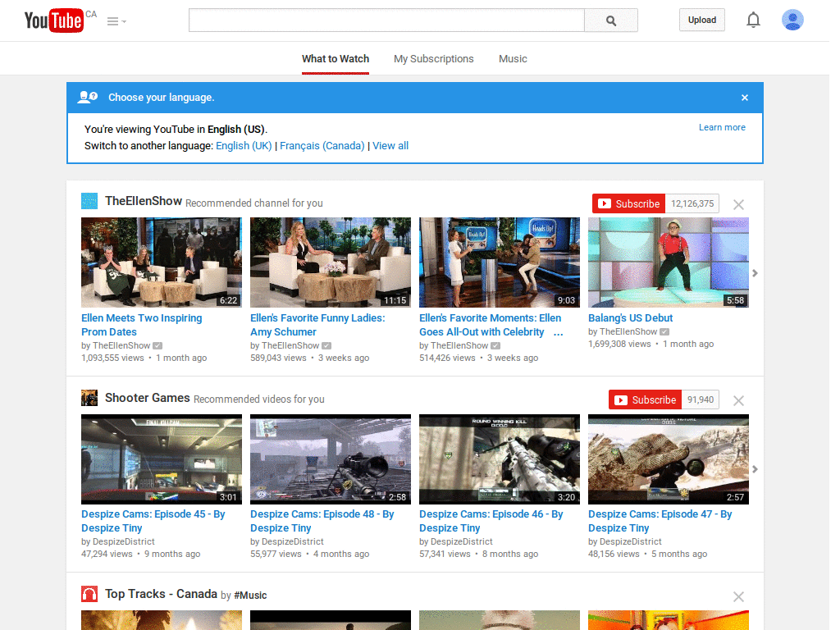Open the guide hamburger menu
The height and width of the screenshot is (630, 840).
[x=116, y=21]
